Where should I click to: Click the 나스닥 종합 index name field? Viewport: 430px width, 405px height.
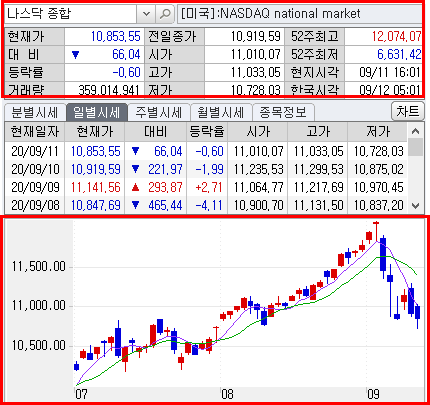point(70,14)
